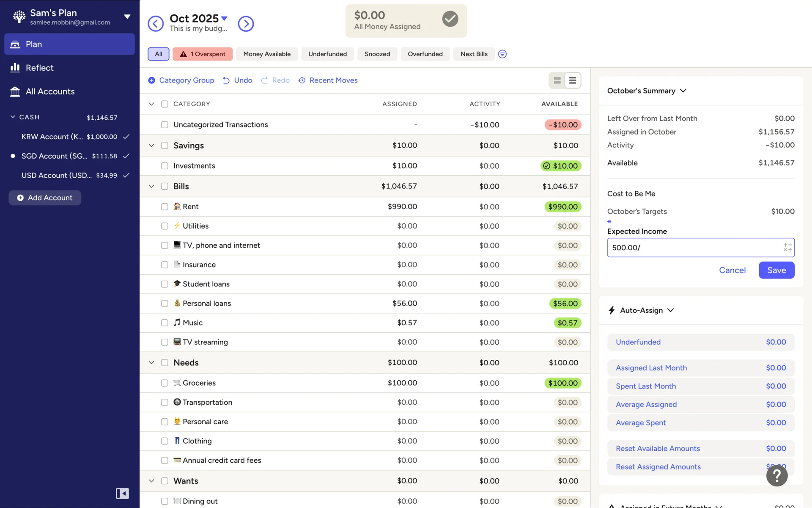The width and height of the screenshot is (812, 508).
Task: Click the Recent Moves clock icon
Action: (x=302, y=80)
